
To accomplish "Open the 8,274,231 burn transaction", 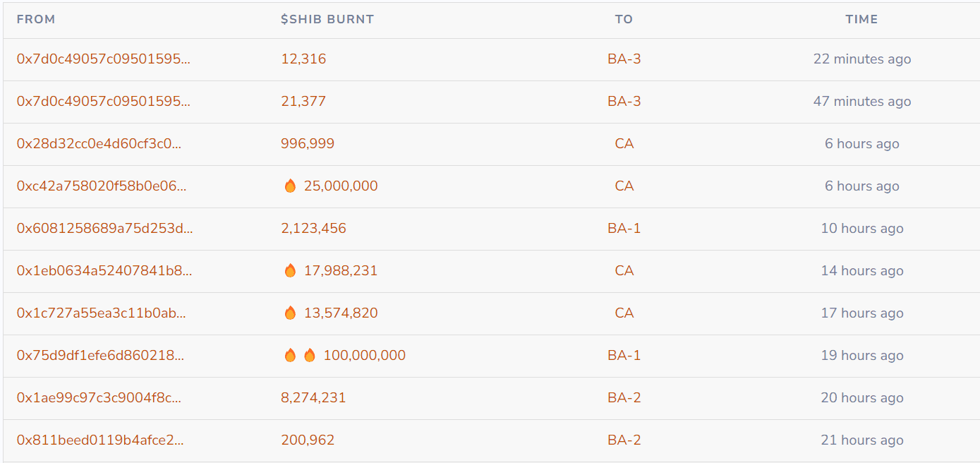I will 313,398.
